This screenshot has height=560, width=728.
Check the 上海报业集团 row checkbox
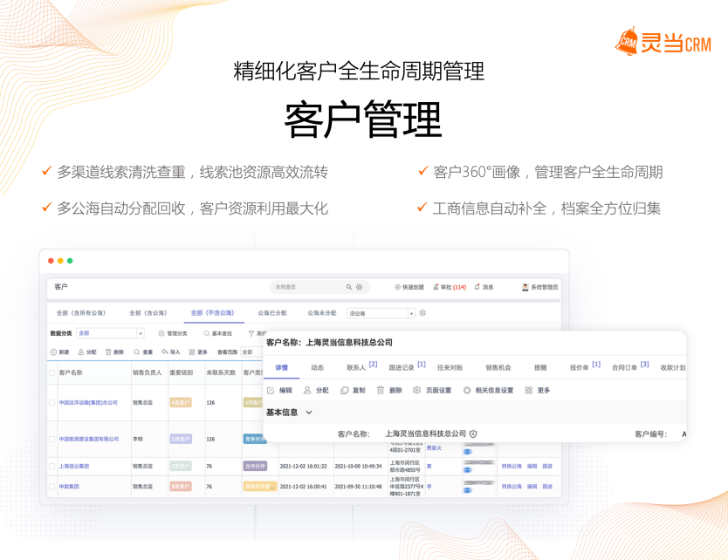pyautogui.click(x=53, y=467)
